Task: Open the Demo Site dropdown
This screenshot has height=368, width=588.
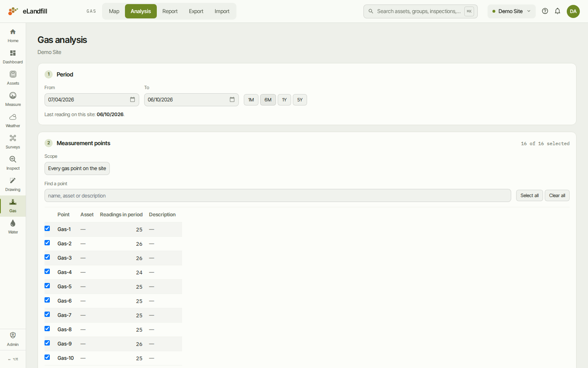Action: click(x=511, y=11)
